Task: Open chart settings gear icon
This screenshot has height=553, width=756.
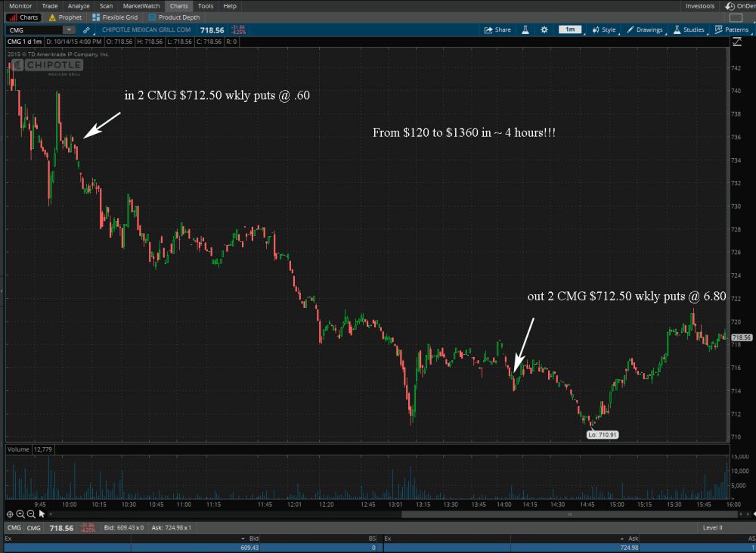Action: pos(544,30)
